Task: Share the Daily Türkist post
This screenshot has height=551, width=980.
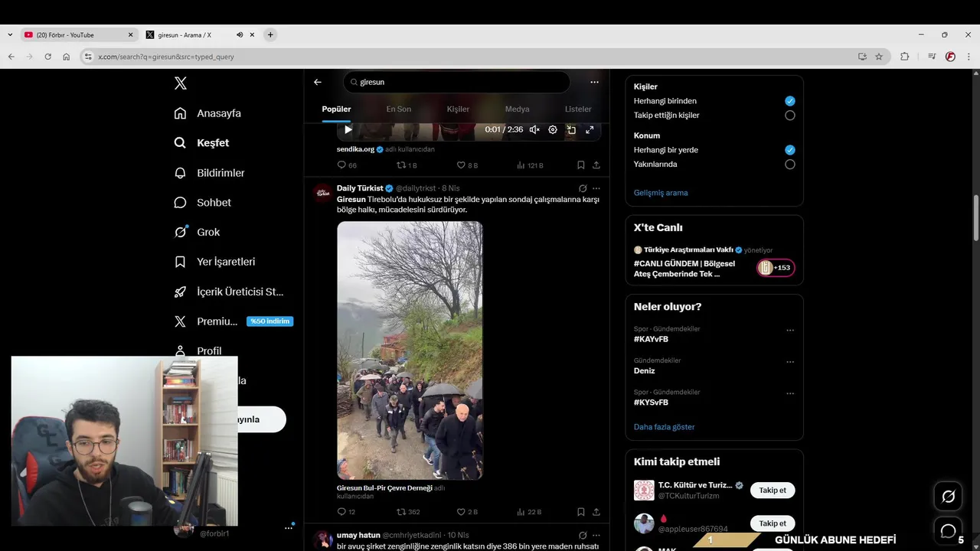Action: click(596, 512)
